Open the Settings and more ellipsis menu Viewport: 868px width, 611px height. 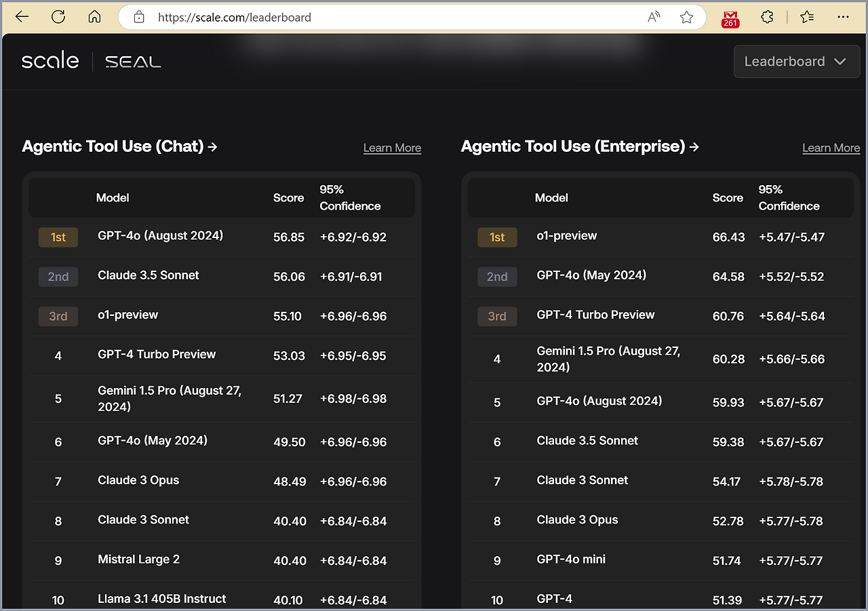pyautogui.click(x=843, y=17)
